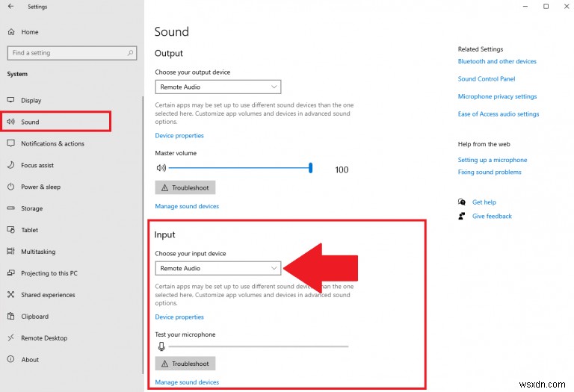Open the Display settings page
The width and height of the screenshot is (574, 392).
(31, 100)
